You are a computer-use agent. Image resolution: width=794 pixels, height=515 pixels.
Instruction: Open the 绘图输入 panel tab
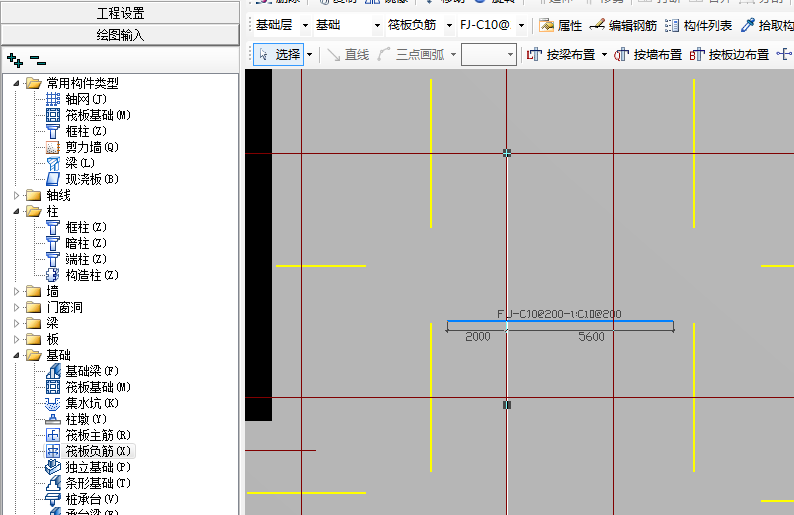tap(120, 35)
